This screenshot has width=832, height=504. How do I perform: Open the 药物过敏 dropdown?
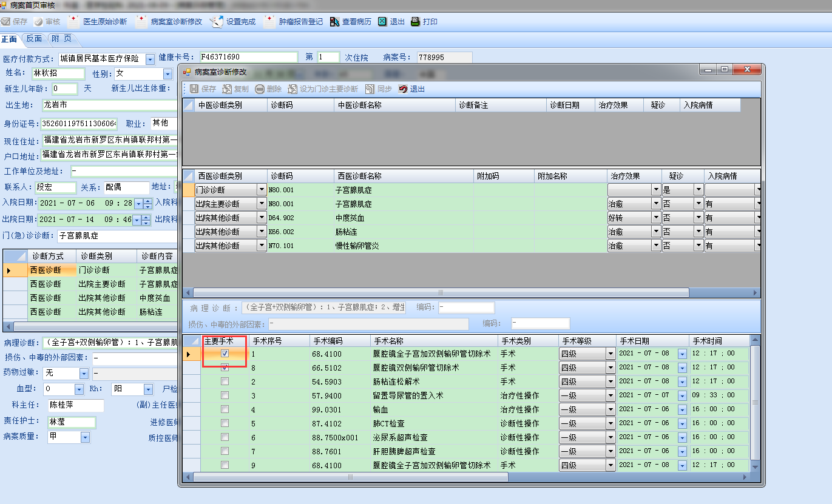click(84, 374)
